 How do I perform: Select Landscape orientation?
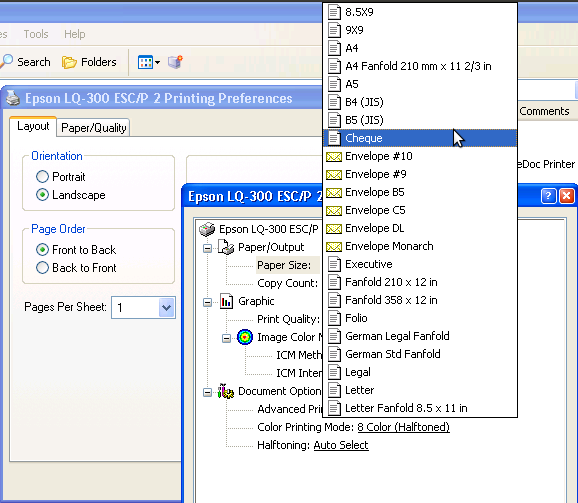click(x=42, y=195)
